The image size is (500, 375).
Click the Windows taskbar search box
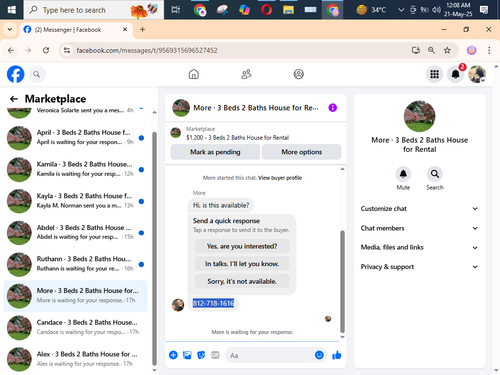tap(94, 10)
